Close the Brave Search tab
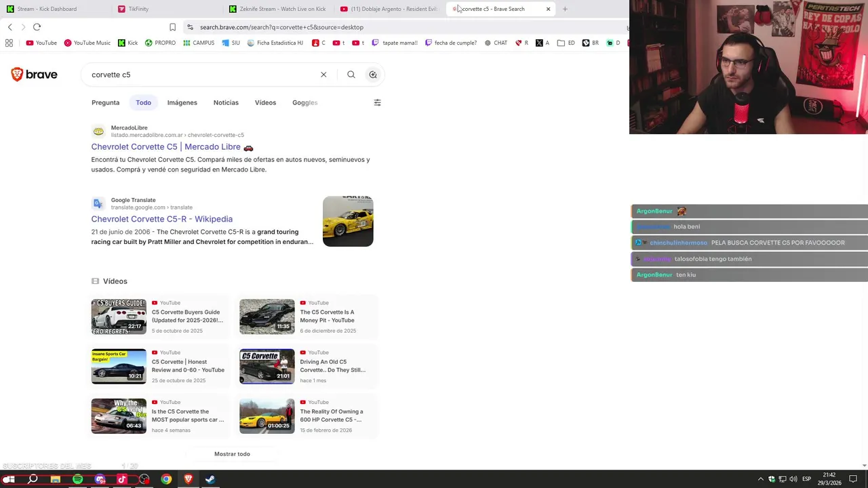This screenshot has width=868, height=488. tap(548, 9)
